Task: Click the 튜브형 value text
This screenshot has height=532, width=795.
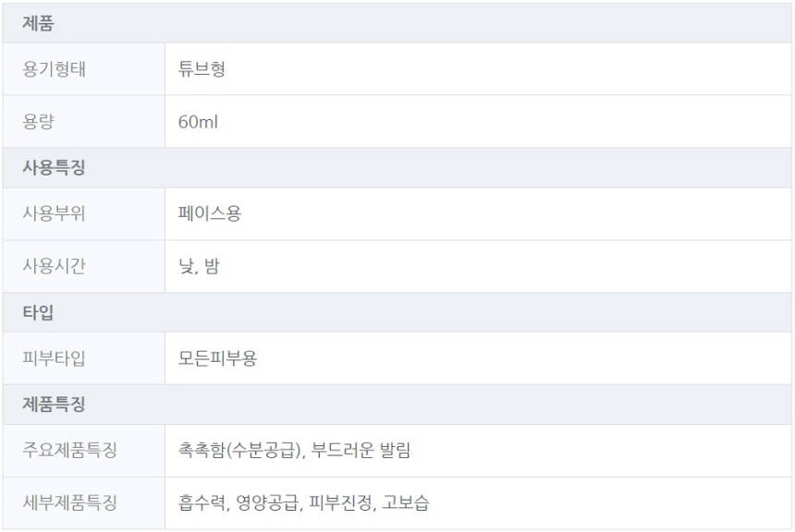Action: click(x=202, y=69)
